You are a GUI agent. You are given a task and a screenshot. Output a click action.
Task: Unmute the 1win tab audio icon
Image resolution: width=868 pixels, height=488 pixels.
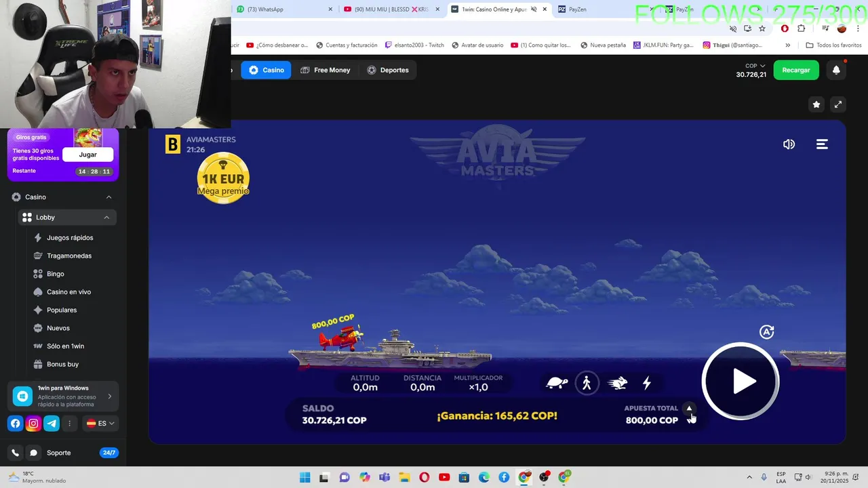pos(534,9)
